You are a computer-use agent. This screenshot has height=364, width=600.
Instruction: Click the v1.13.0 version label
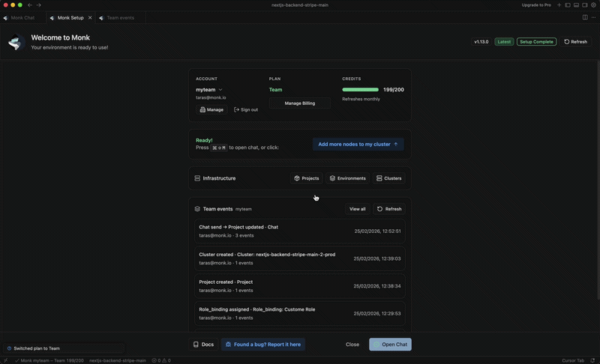tap(481, 42)
